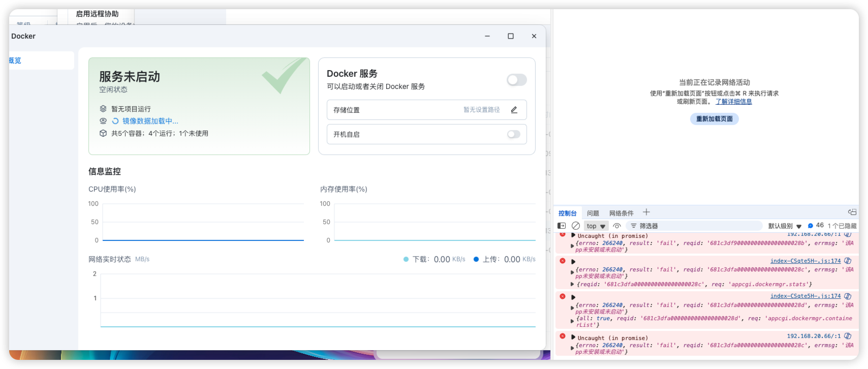
Task: Click the 信息监控 section heading
Action: pyautogui.click(x=105, y=171)
